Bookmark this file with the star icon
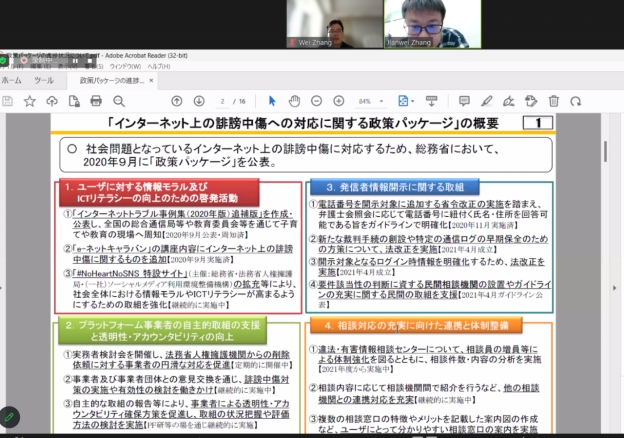Image resolution: width=624 pixels, height=438 pixels. [x=29, y=101]
